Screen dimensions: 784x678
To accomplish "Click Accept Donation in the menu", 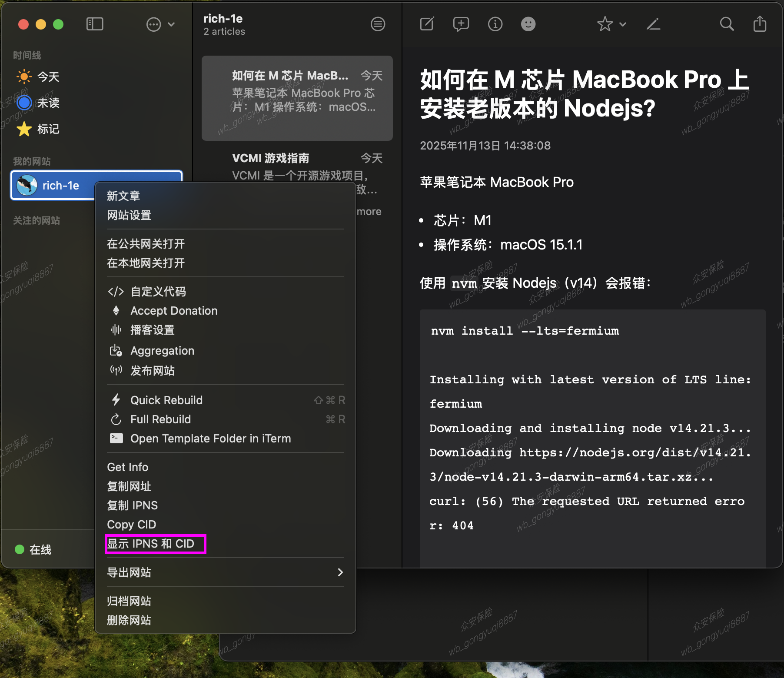I will [x=174, y=311].
